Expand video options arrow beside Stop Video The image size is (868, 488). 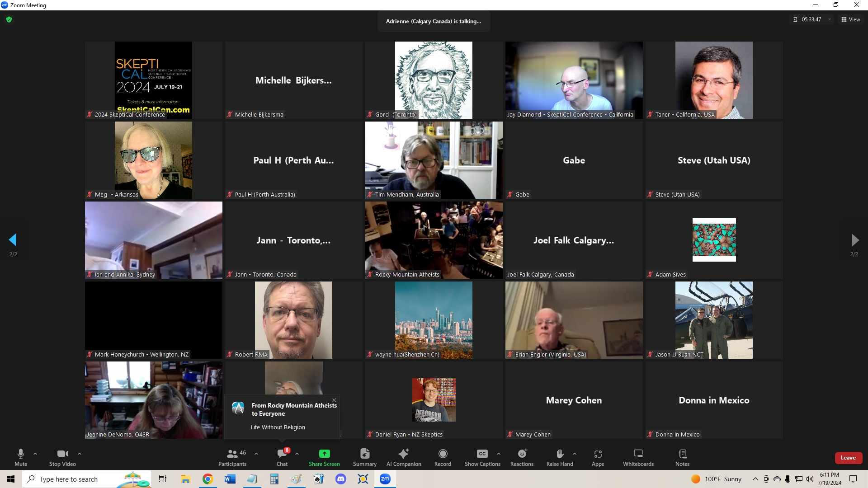(80, 454)
